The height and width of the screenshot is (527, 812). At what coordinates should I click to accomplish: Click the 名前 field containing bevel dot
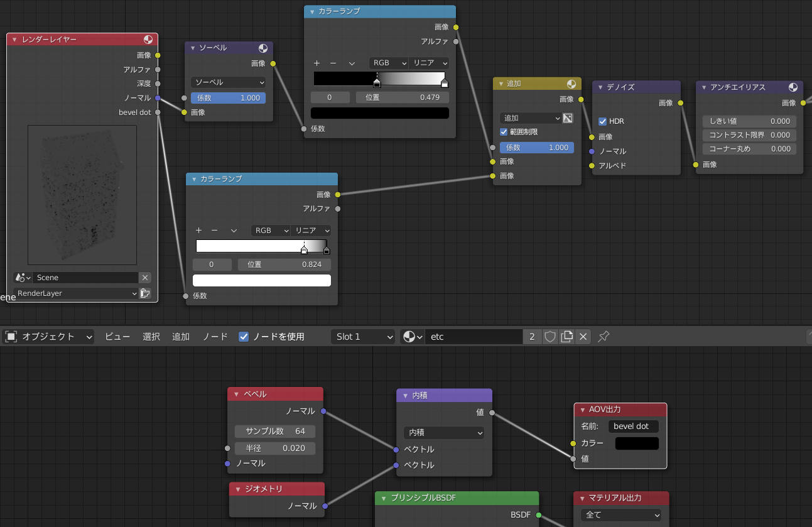(634, 426)
